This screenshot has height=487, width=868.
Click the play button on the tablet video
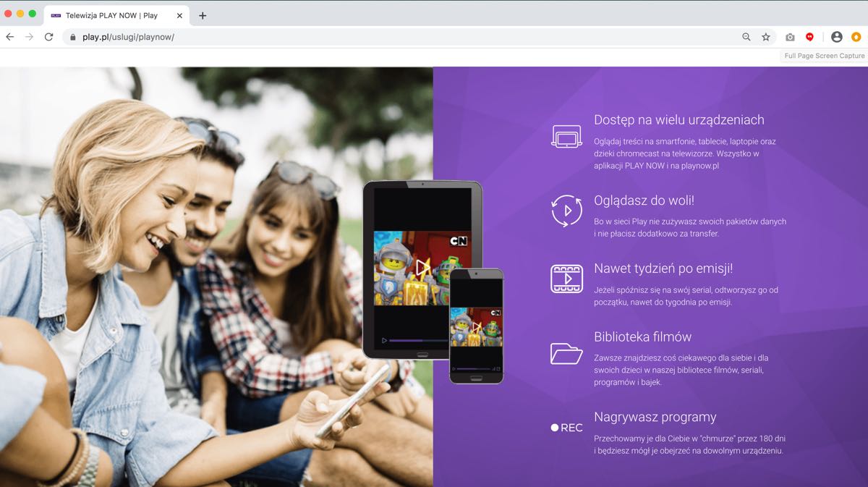[x=423, y=268]
